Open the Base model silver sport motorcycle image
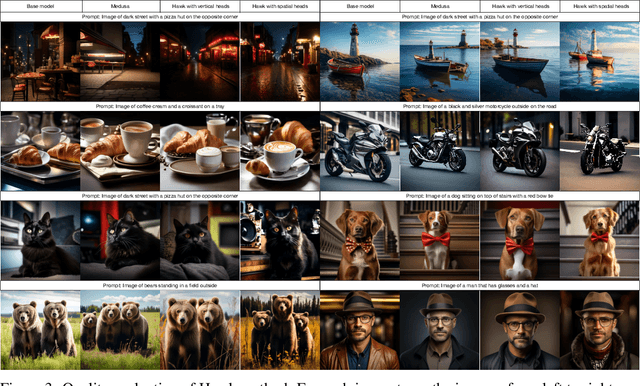This screenshot has width=640, height=386. click(360, 151)
